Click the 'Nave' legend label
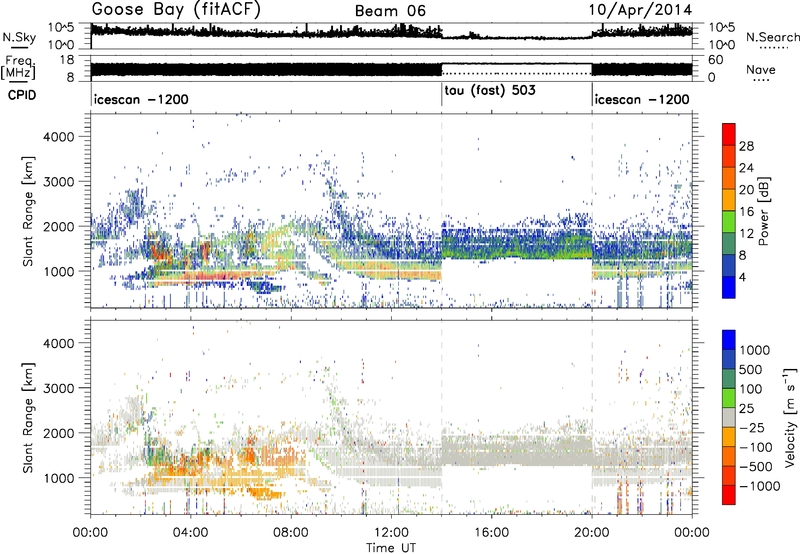The height and width of the screenshot is (554, 800). coord(761,69)
